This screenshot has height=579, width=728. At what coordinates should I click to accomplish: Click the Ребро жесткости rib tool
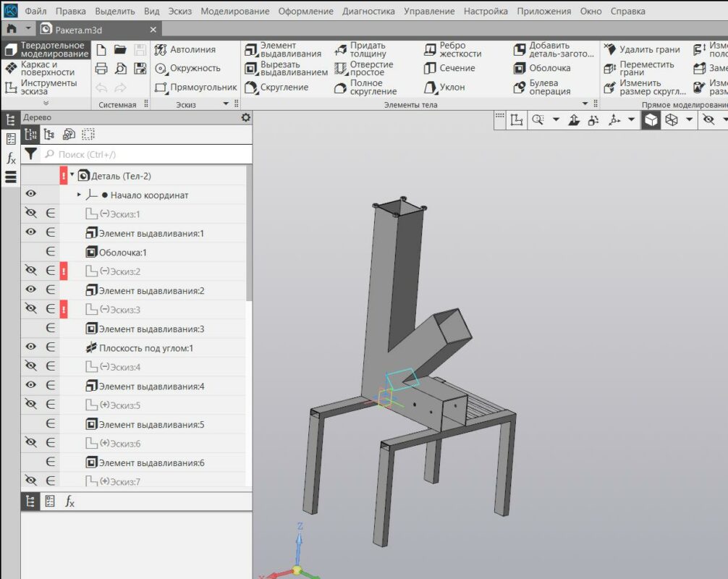(452, 49)
